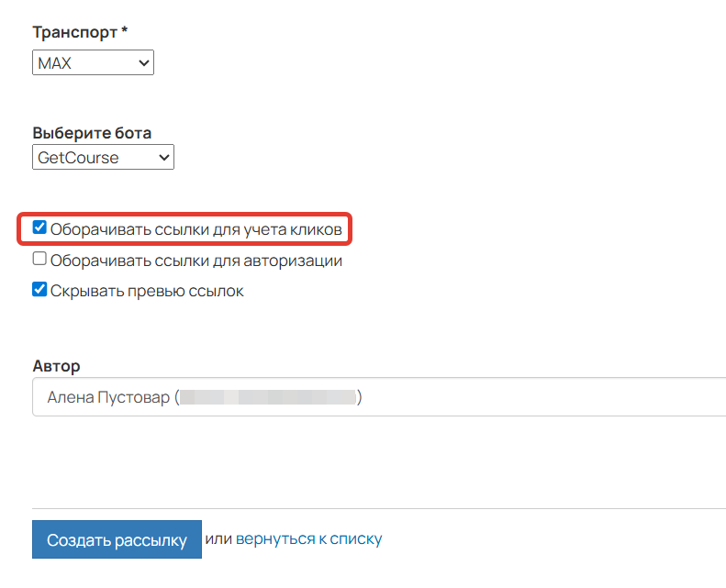Viewport: 726px width, 588px height.
Task: Click the chevron arrow of the MAX select
Action: click(143, 63)
